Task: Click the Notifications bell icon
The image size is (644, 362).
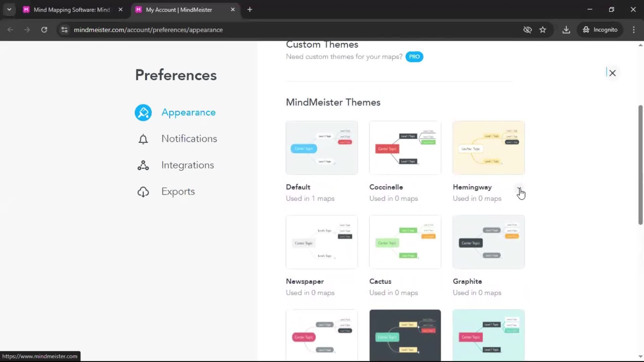Action: (x=143, y=139)
